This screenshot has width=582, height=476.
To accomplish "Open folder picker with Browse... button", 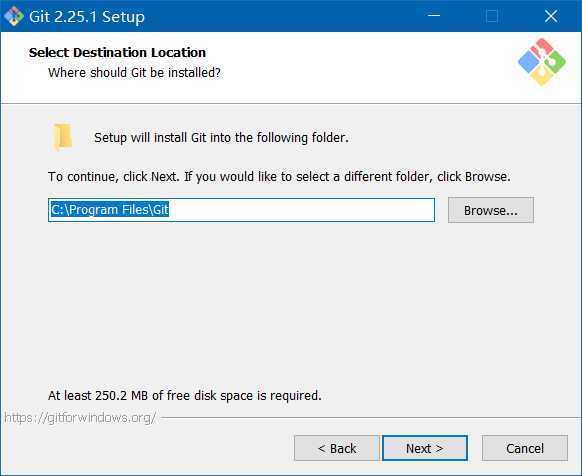I will 491,210.
